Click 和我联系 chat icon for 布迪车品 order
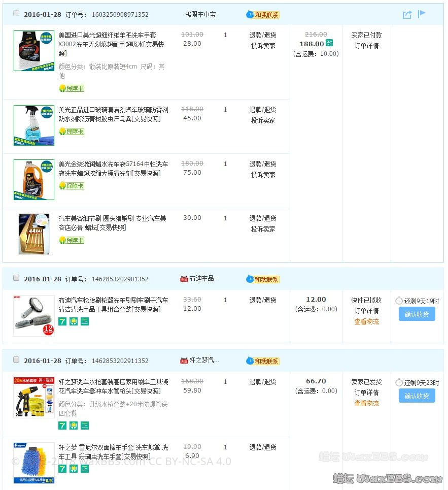The width and height of the screenshot is (448, 490). 263,279
